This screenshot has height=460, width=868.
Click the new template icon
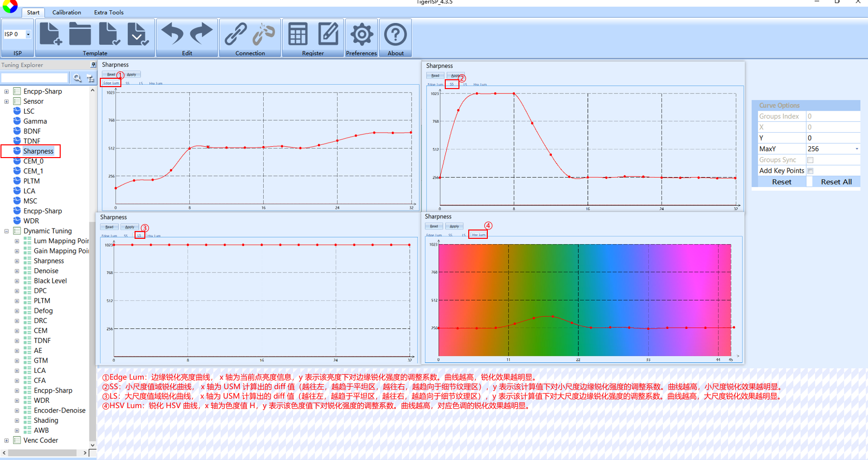pyautogui.click(x=50, y=34)
